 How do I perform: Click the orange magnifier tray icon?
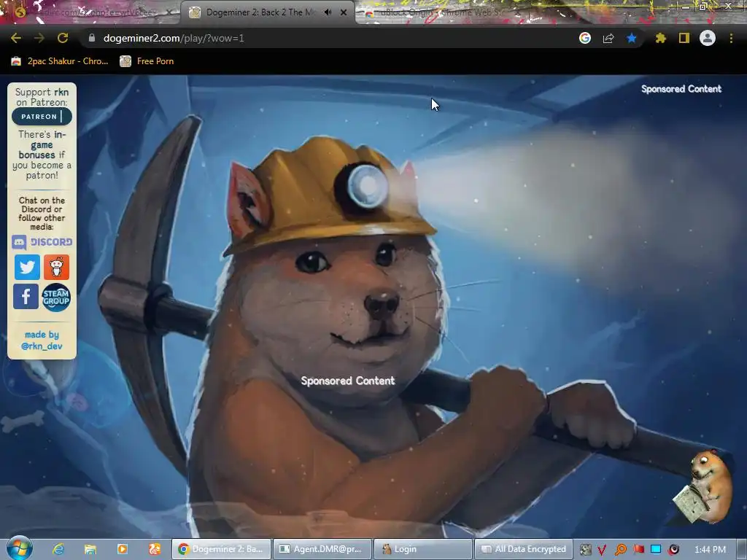coord(620,550)
